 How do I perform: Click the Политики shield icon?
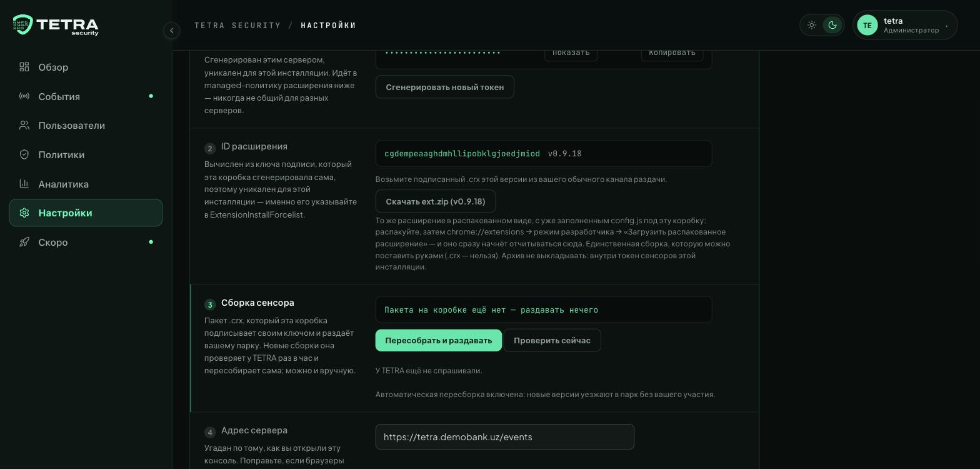[24, 154]
